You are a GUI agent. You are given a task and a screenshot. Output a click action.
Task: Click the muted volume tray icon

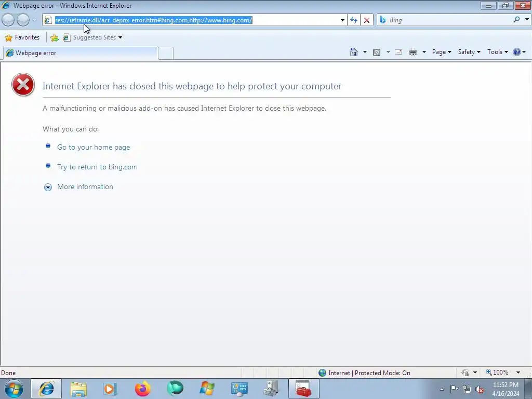point(480,390)
